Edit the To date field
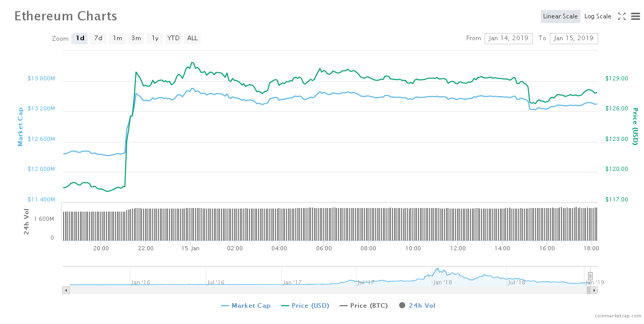This screenshot has width=644, height=324. pyautogui.click(x=574, y=38)
